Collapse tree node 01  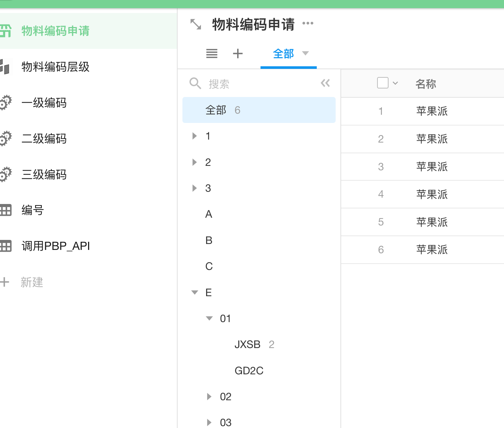coord(209,318)
